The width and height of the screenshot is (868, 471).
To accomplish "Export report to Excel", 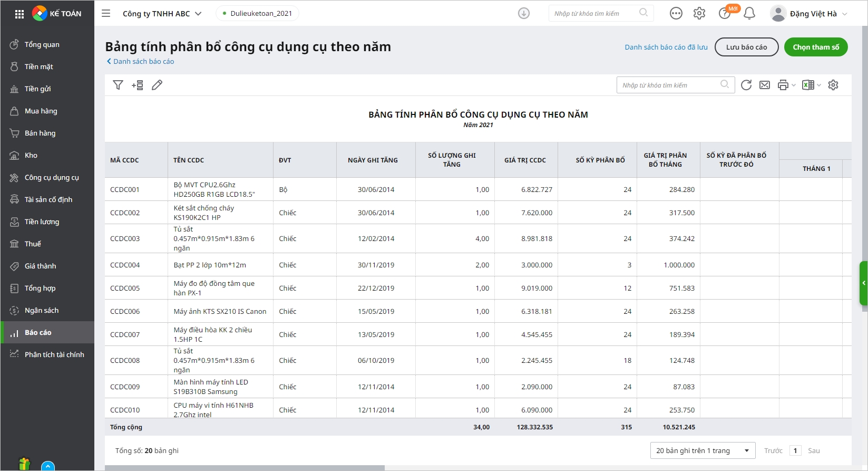I will point(807,85).
